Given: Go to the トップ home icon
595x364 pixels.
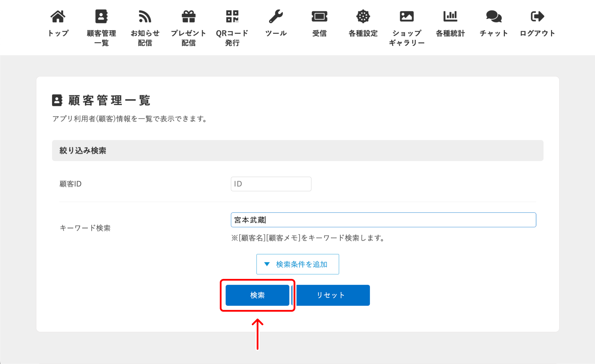Looking at the screenshot, I should tap(58, 16).
